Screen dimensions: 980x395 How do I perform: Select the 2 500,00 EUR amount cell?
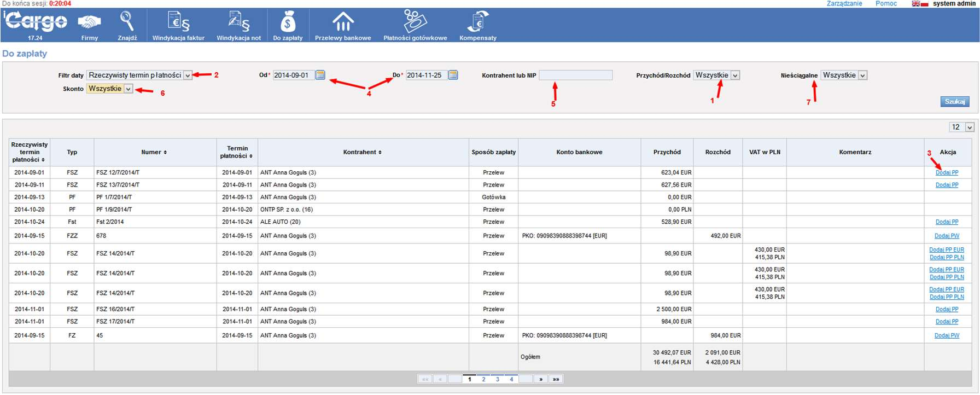click(x=667, y=309)
